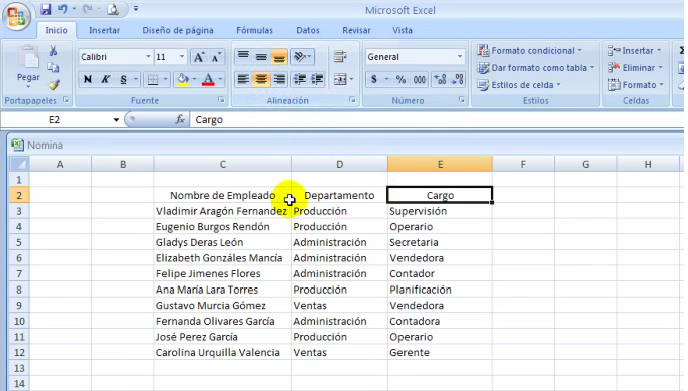The height and width of the screenshot is (391, 688).
Task: Toggle bottom vertical alignment
Action: [279, 57]
